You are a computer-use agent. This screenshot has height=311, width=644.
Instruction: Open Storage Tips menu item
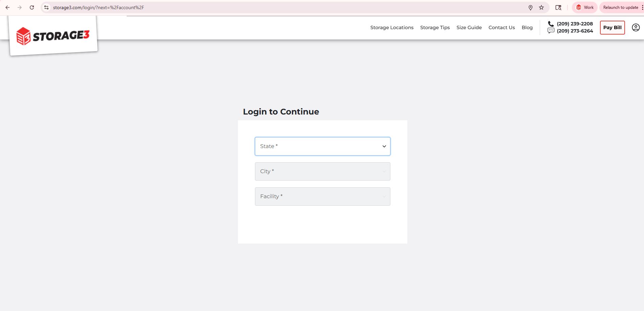[x=435, y=27]
